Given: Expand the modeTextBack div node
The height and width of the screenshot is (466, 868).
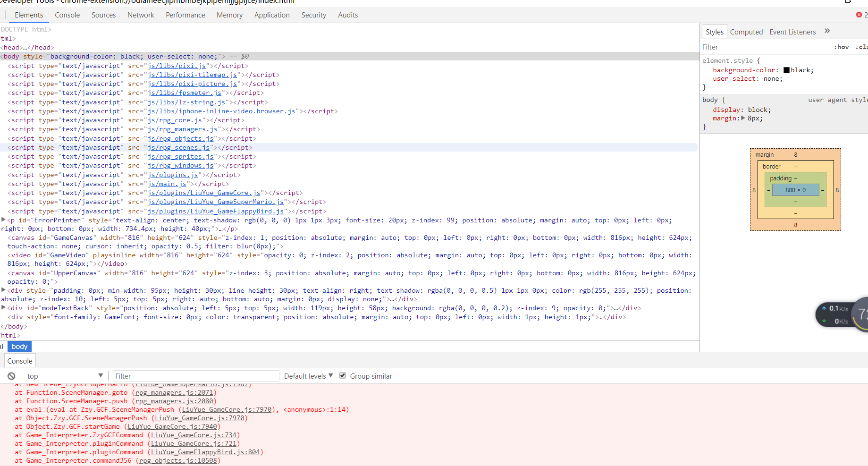Looking at the screenshot, I should 4,307.
